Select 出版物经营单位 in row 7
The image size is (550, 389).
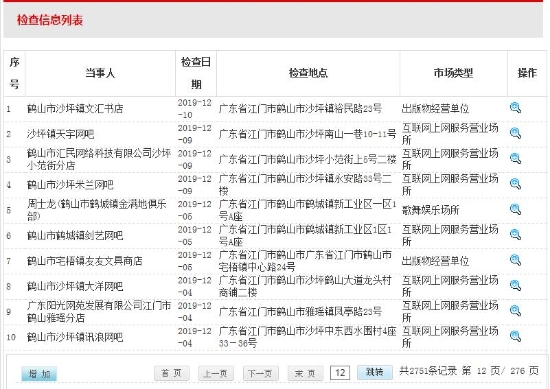pyautogui.click(x=435, y=261)
